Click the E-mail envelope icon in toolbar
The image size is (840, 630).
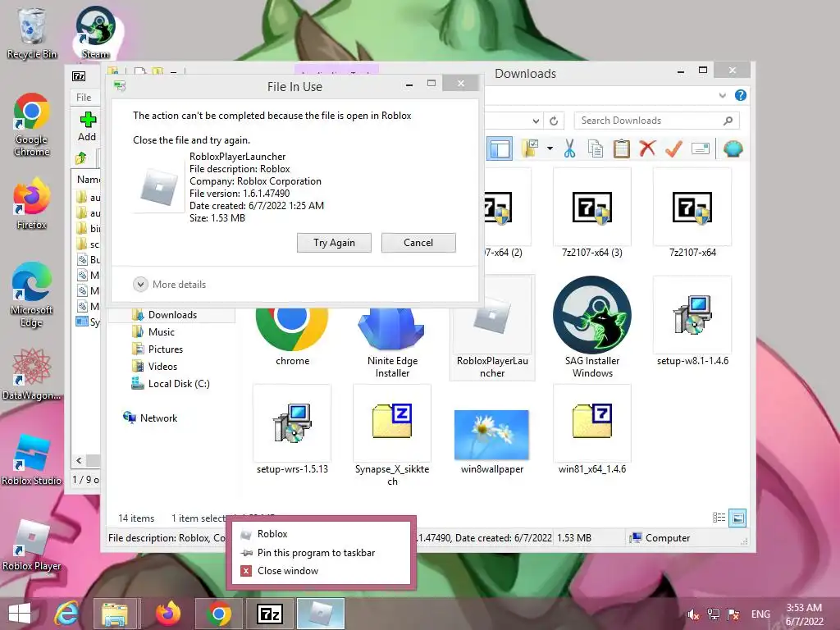701,148
